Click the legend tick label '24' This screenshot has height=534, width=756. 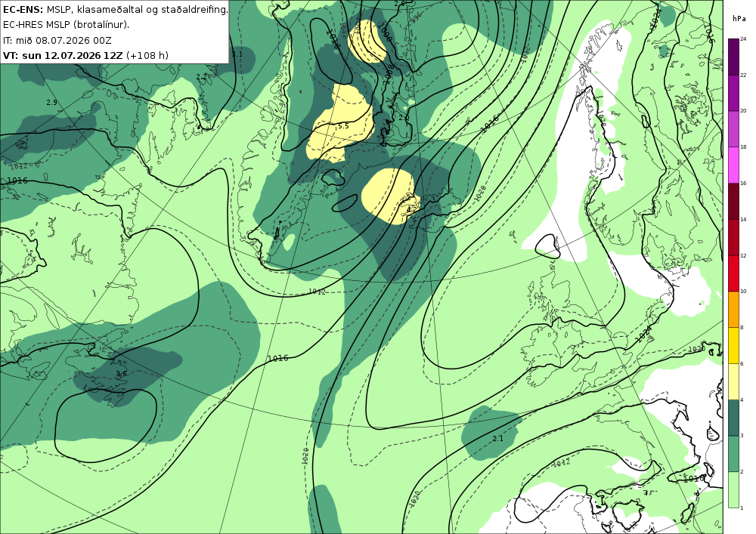pyautogui.click(x=743, y=39)
